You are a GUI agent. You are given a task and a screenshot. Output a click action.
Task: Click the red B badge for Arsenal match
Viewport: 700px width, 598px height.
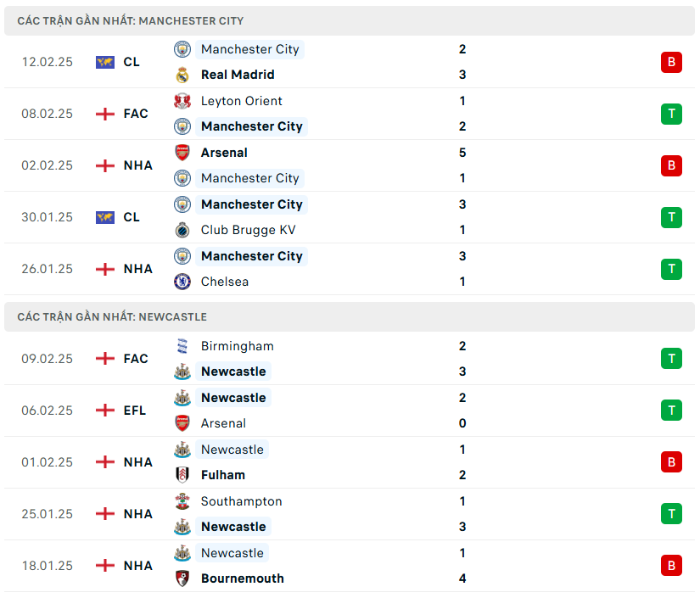[671, 165]
